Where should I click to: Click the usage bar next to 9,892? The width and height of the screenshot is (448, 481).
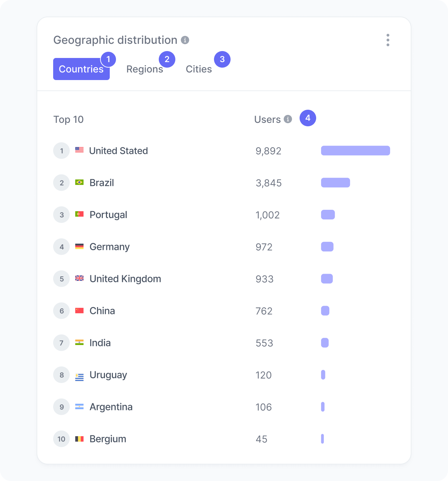[x=355, y=150]
